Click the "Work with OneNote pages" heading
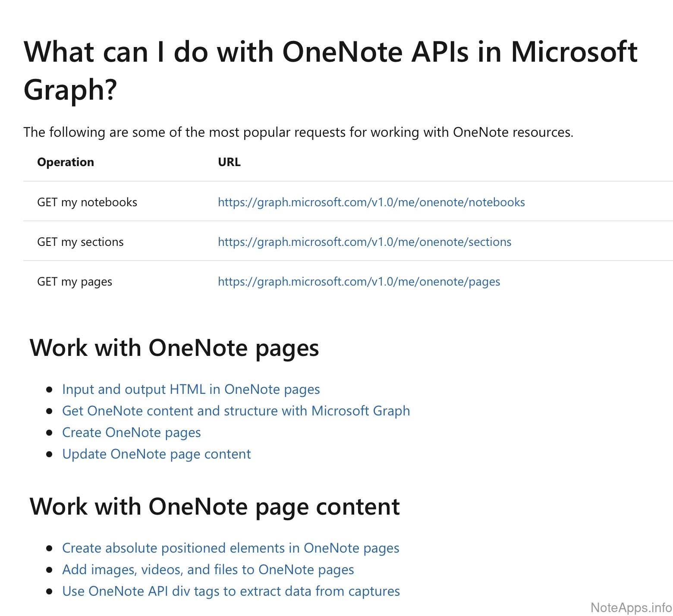The image size is (673, 616). 174,348
